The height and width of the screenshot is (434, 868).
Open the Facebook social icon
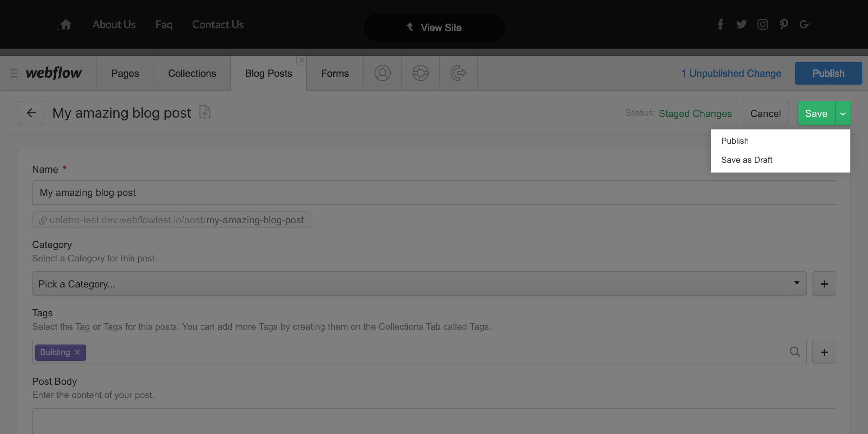tap(720, 24)
